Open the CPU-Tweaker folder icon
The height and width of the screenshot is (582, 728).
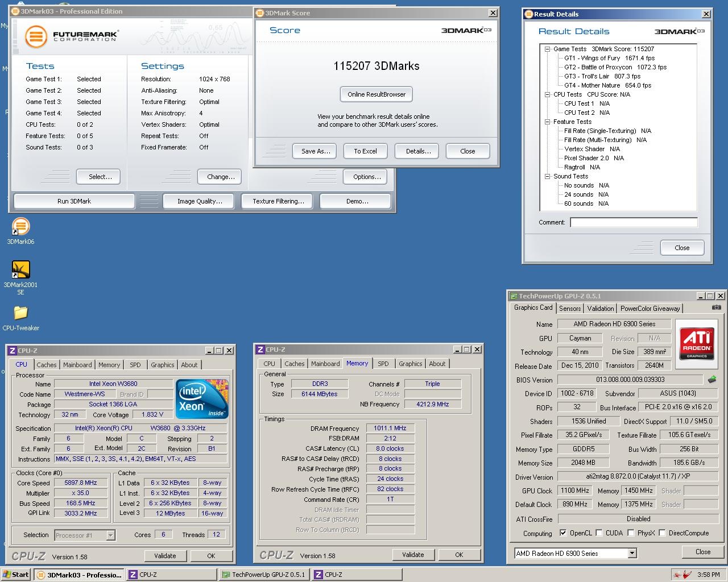20,313
